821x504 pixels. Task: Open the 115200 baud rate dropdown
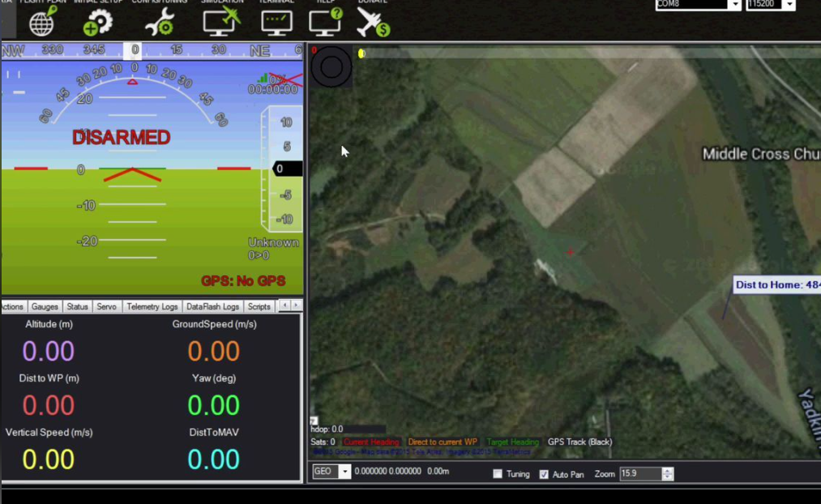(x=789, y=5)
